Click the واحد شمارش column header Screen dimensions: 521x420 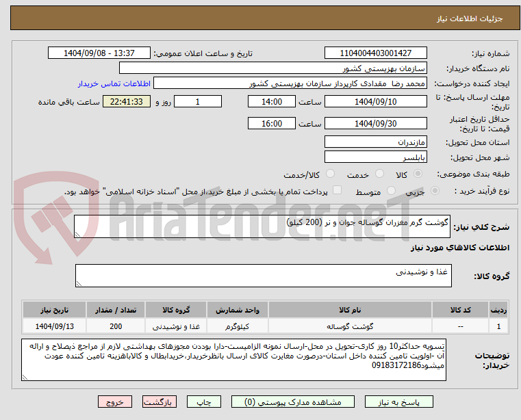point(238,310)
